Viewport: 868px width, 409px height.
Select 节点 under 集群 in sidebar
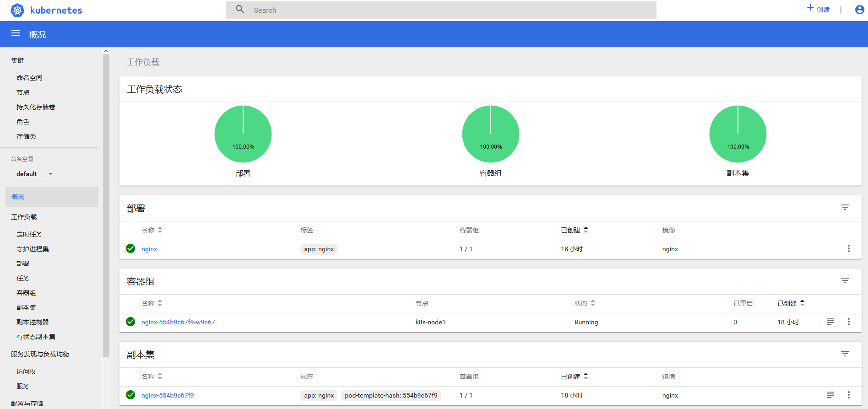tap(23, 92)
